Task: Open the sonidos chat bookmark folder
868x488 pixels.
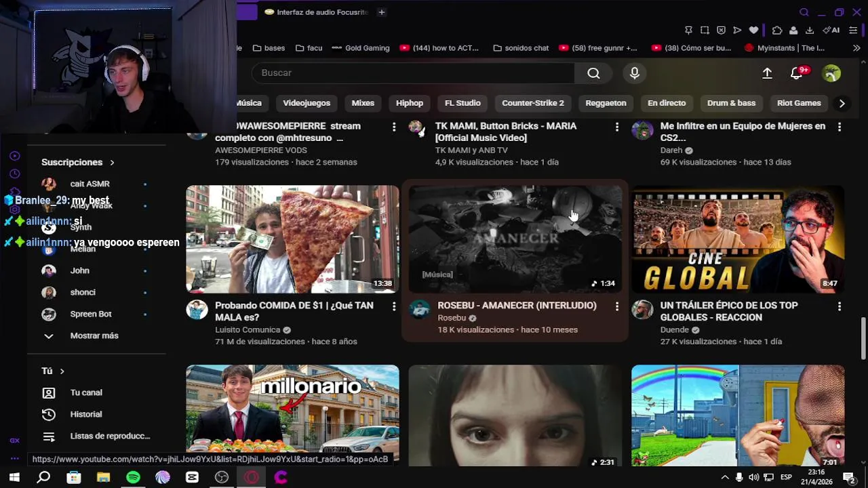Action: point(521,48)
